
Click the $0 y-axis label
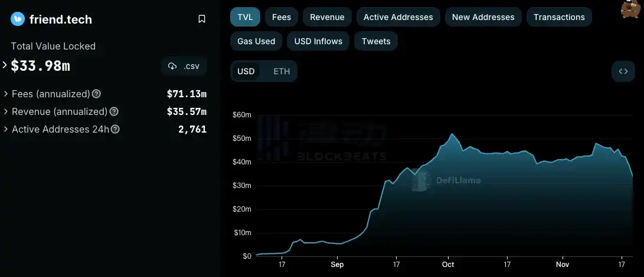click(246, 256)
